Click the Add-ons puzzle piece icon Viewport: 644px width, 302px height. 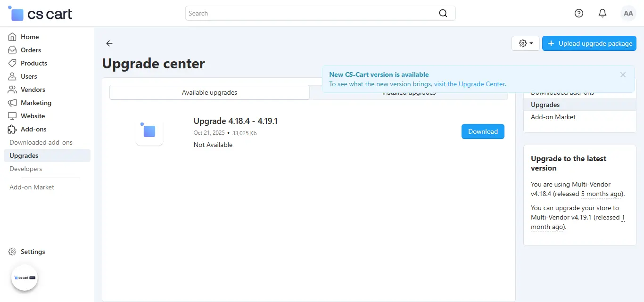13,129
